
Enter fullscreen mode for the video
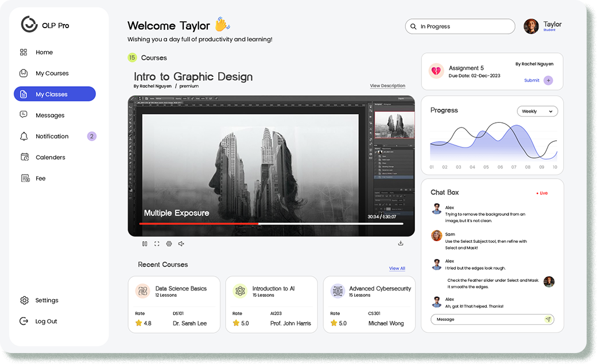(157, 243)
